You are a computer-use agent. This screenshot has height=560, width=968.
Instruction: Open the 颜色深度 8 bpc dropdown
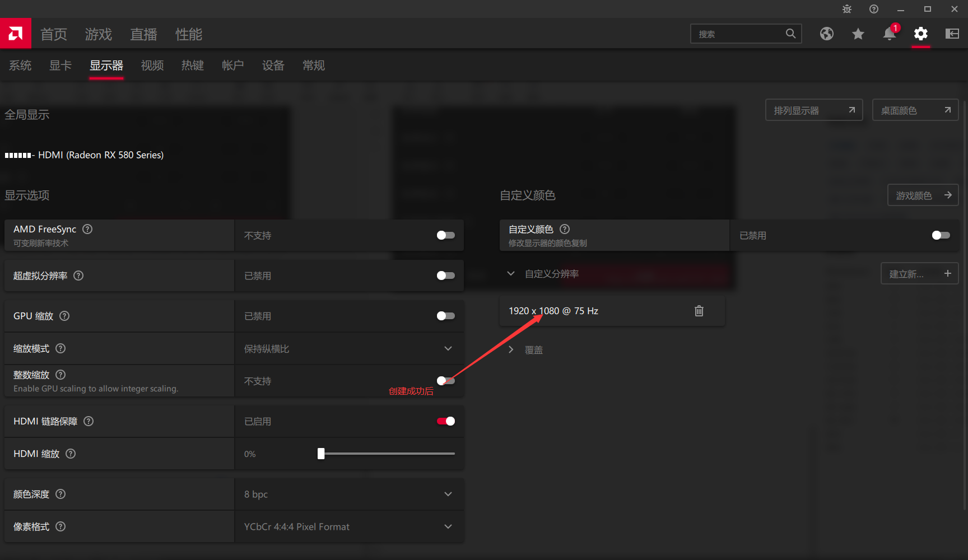point(448,493)
